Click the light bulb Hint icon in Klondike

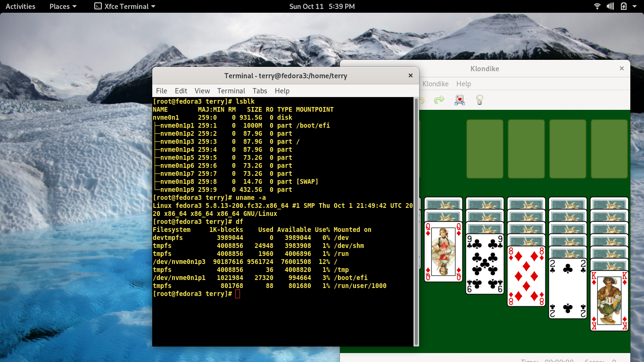coord(479,100)
